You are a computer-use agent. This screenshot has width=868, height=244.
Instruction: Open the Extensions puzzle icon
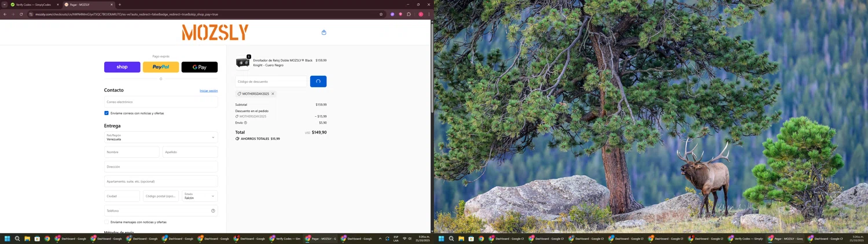(409, 14)
